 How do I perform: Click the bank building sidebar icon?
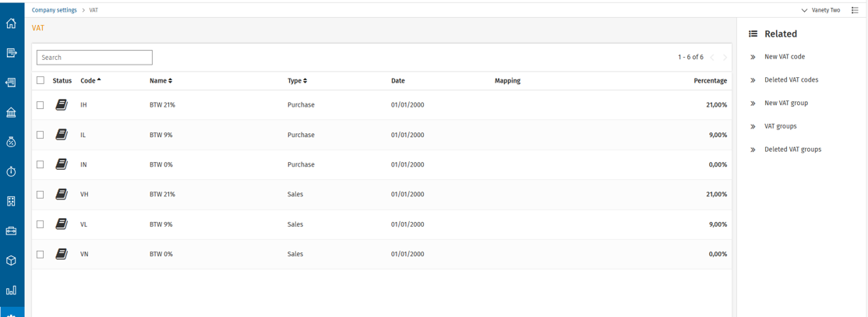(11, 112)
